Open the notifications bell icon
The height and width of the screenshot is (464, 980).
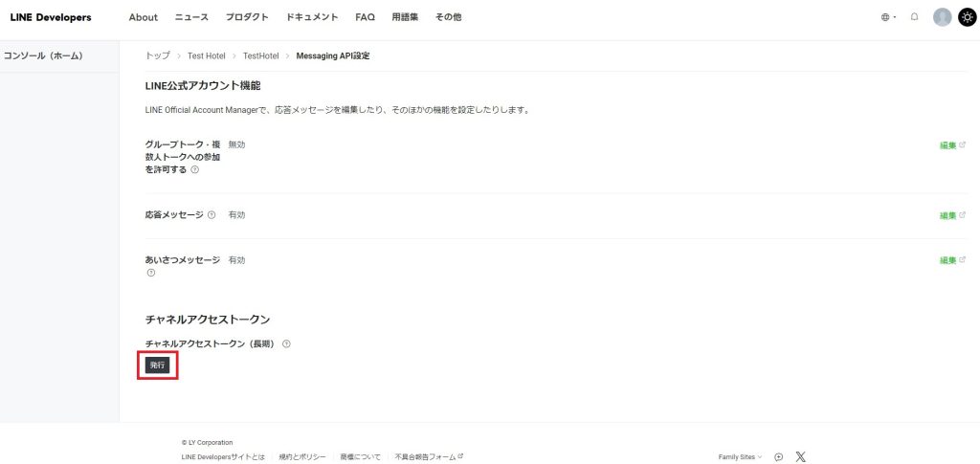(x=914, y=17)
